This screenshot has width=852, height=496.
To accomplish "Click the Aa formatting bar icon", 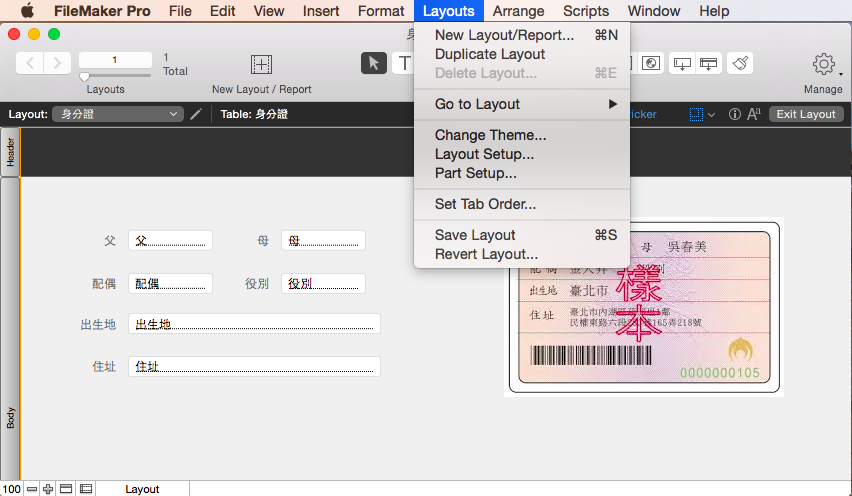I will pos(754,114).
